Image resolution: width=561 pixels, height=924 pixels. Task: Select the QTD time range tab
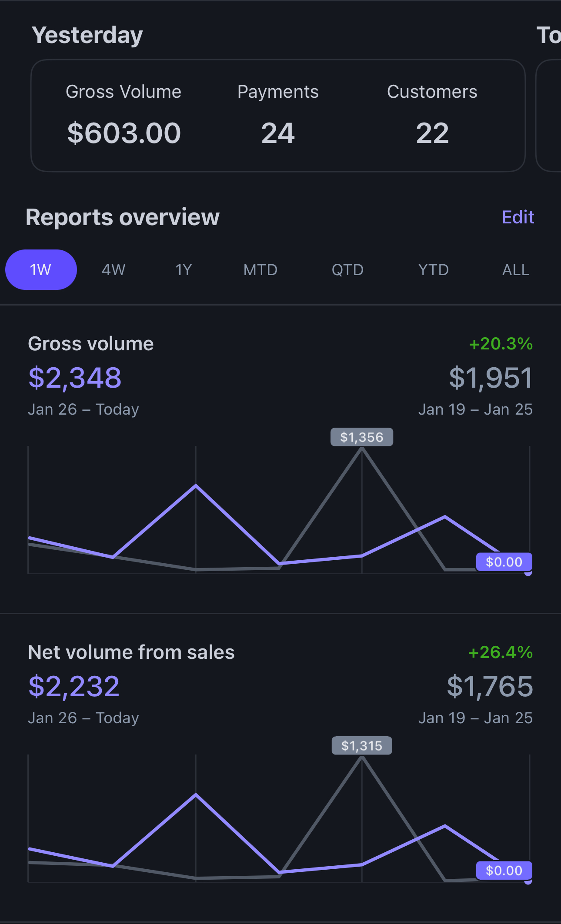point(347,270)
